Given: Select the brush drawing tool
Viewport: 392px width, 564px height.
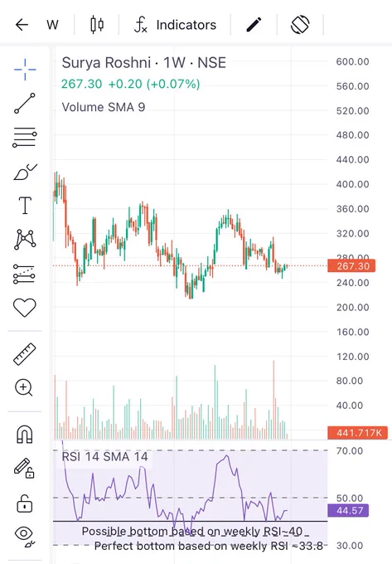Looking at the screenshot, I should [x=25, y=172].
